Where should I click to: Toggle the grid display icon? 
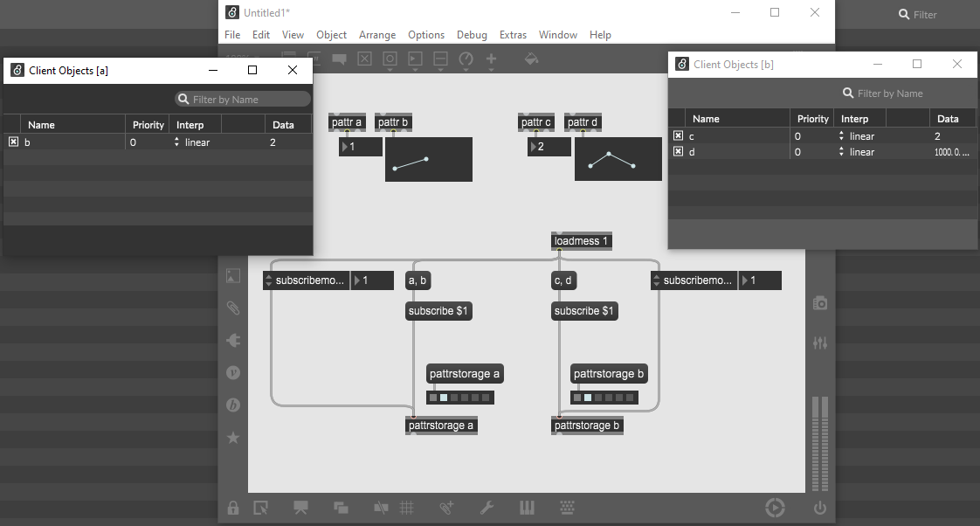point(406,508)
